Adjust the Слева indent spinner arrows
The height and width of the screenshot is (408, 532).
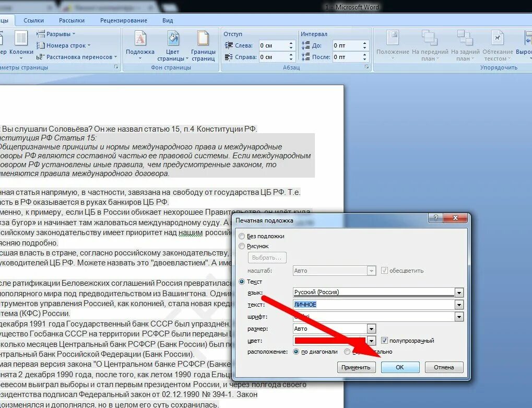[291, 45]
